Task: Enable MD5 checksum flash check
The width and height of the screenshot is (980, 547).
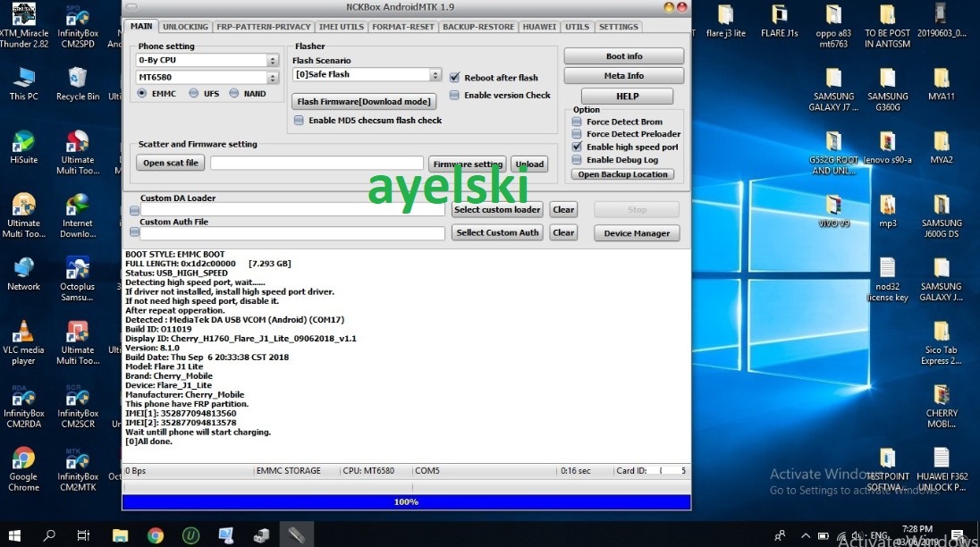Action: [x=299, y=120]
